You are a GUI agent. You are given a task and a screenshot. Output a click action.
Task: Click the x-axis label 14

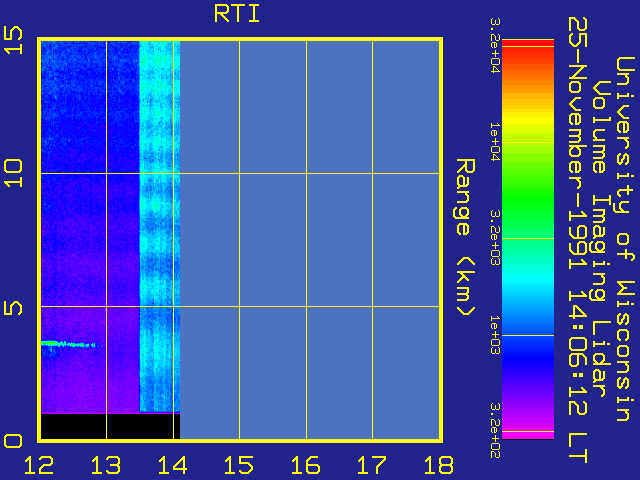[172, 465]
